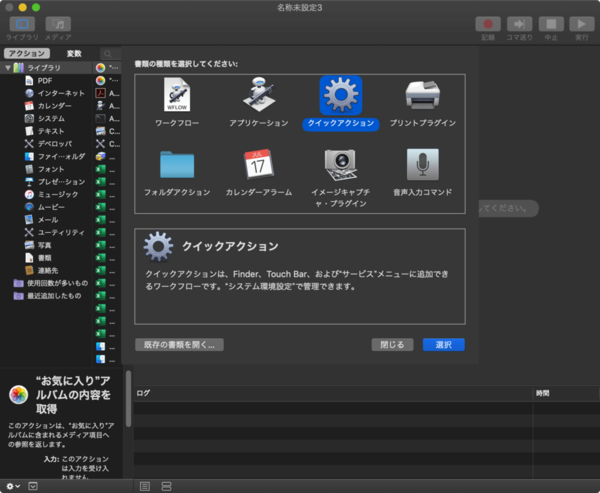Select システム category
This screenshot has width=600, height=493.
coord(46,118)
